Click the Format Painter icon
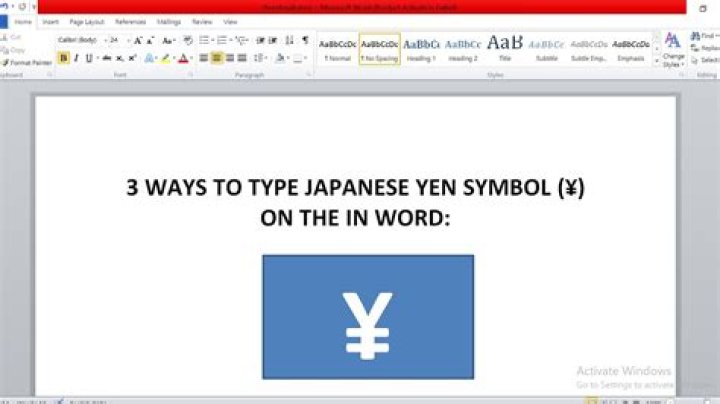 point(30,62)
